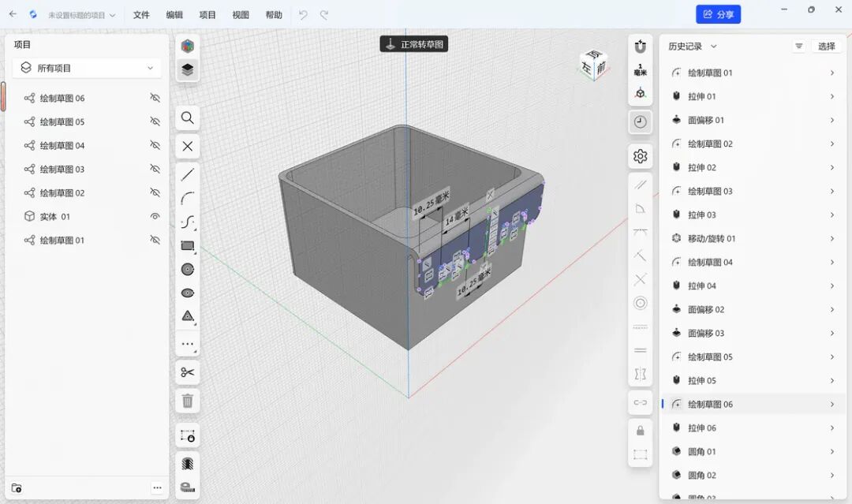Show hidden item 绘制草图 04
Image resolution: width=852 pixels, height=504 pixels.
pos(155,146)
